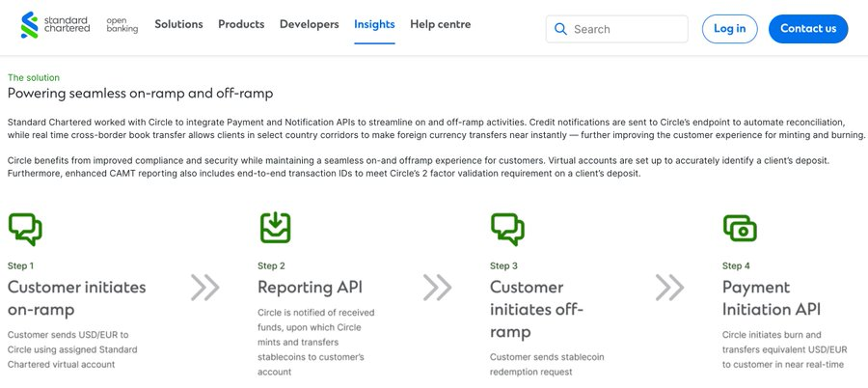Click the search magnifier icon
The height and width of the screenshot is (388, 868).
click(x=559, y=29)
